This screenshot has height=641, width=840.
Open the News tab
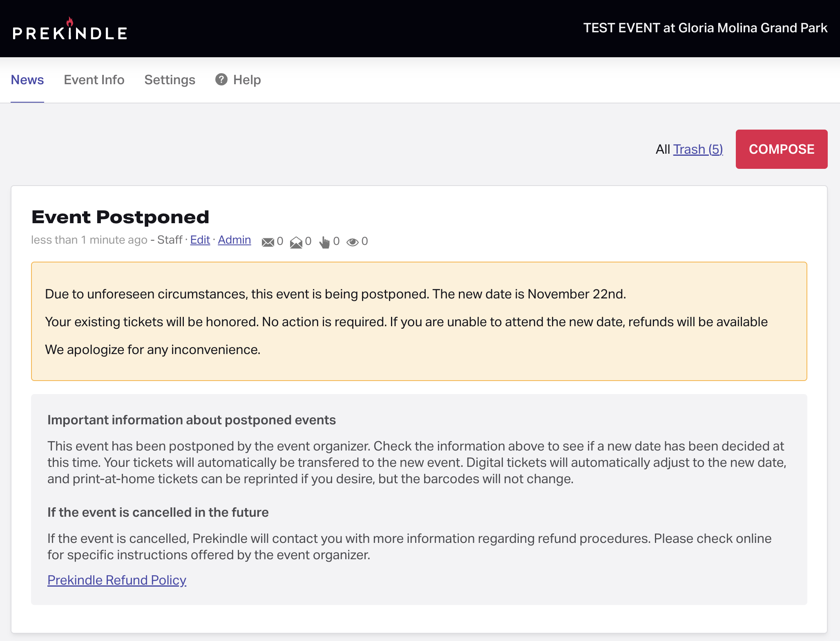(27, 80)
